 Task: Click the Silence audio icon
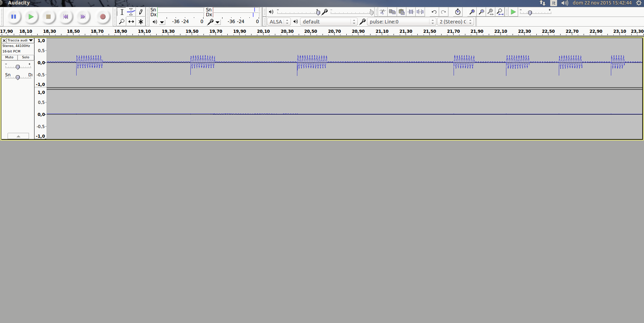click(x=420, y=12)
